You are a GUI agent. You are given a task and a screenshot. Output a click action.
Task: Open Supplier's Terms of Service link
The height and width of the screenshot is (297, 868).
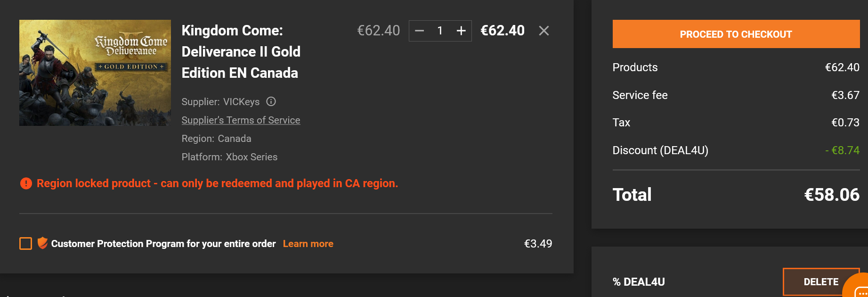pos(241,120)
